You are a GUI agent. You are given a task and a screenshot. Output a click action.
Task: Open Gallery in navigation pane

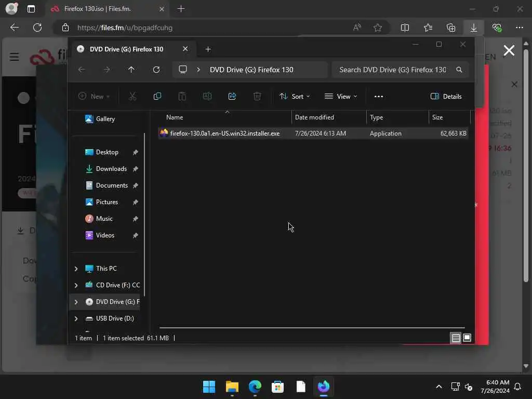pyautogui.click(x=105, y=119)
